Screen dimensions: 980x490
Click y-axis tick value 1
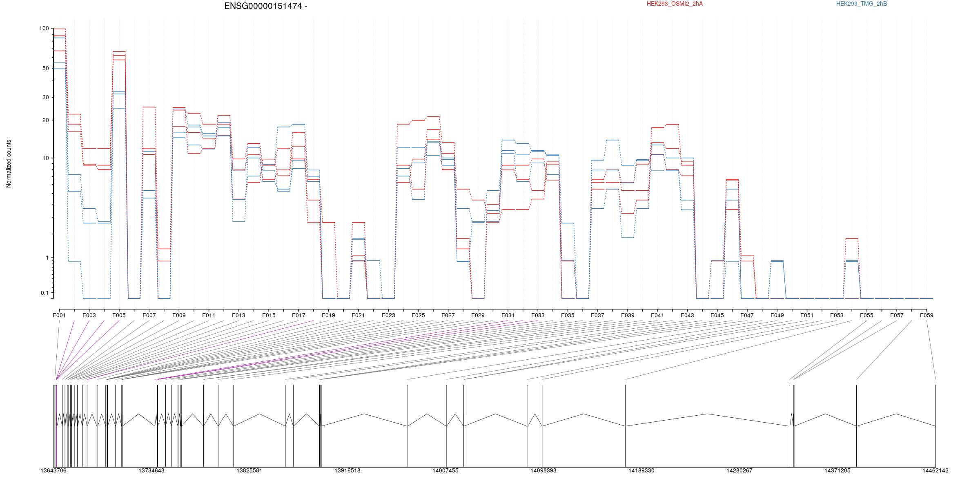pos(47,258)
